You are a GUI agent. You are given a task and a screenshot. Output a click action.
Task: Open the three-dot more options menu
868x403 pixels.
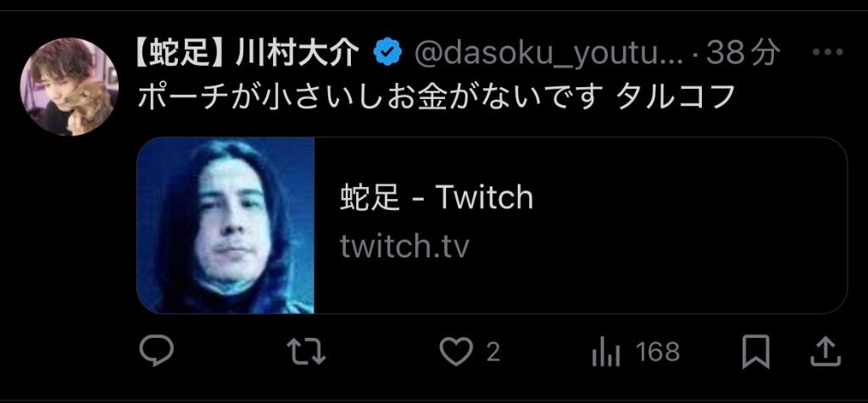(827, 52)
